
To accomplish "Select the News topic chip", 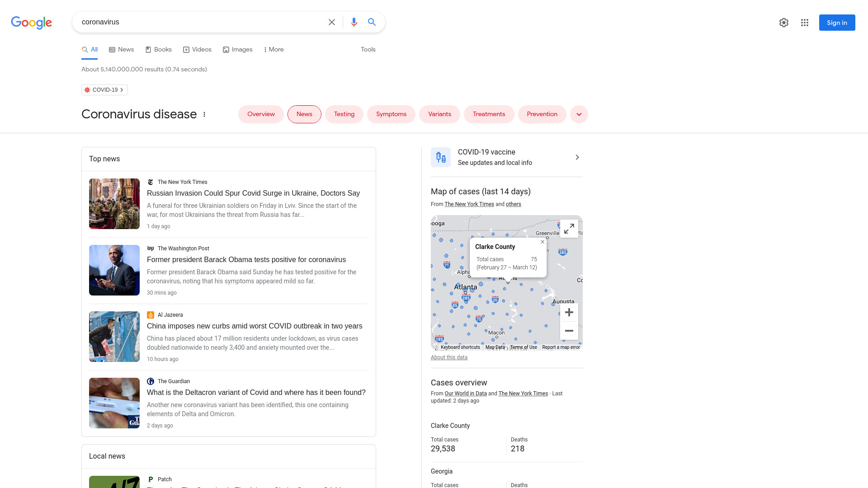I will point(304,114).
